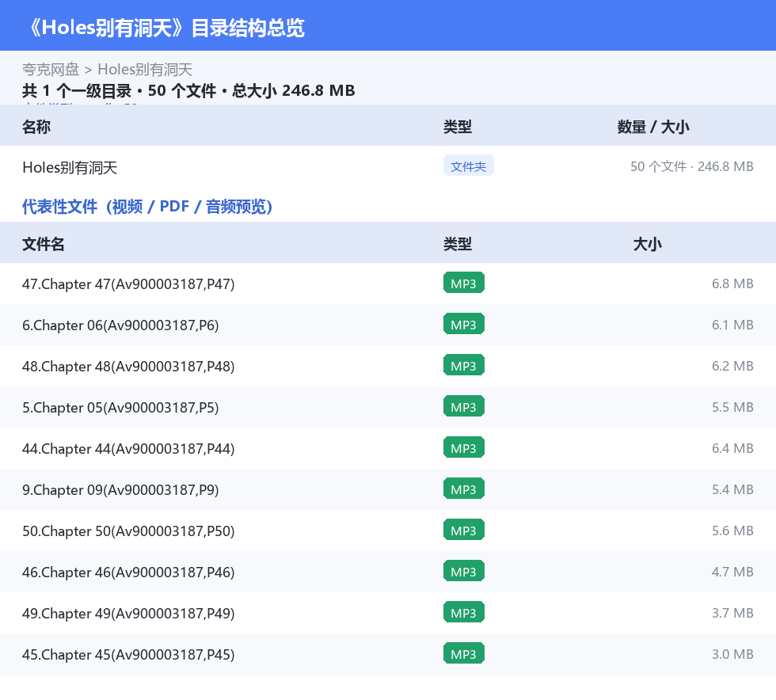
Task: Click the 6.8 MB size value
Action: (x=732, y=283)
